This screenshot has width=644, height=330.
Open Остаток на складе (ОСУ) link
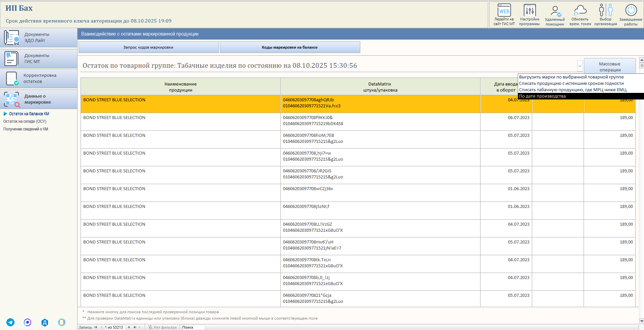(25, 121)
